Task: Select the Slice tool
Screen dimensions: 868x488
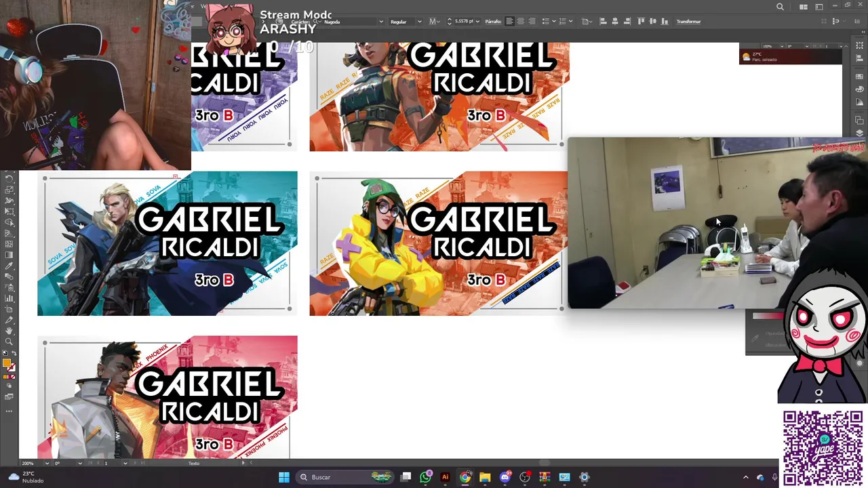Action: 9,320
